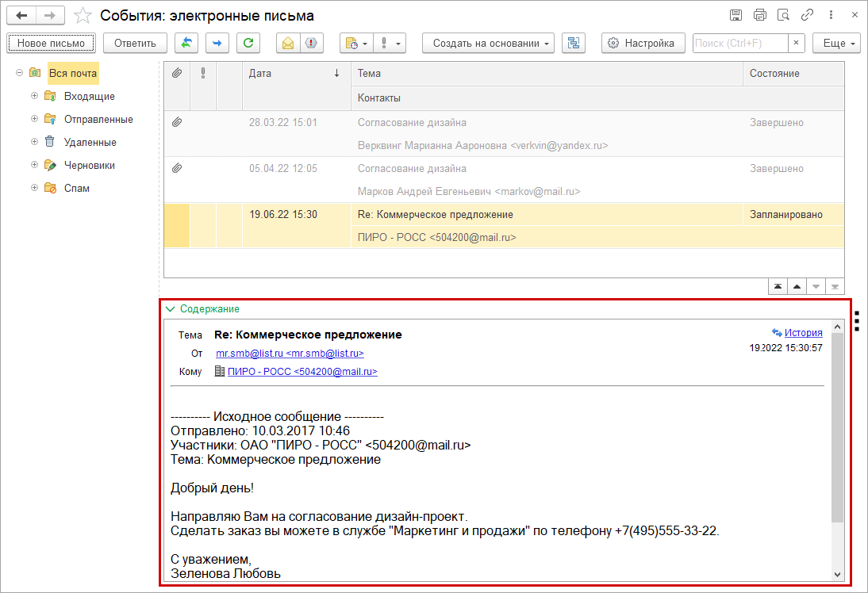This screenshot has width=868, height=593.
Task: Refresh the mail list with green arrow
Action: tap(248, 43)
